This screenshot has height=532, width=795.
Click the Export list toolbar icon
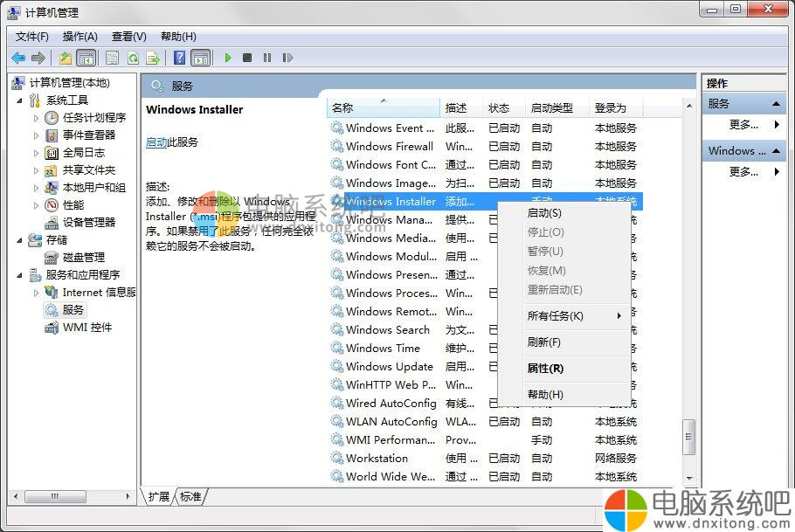[x=153, y=58]
